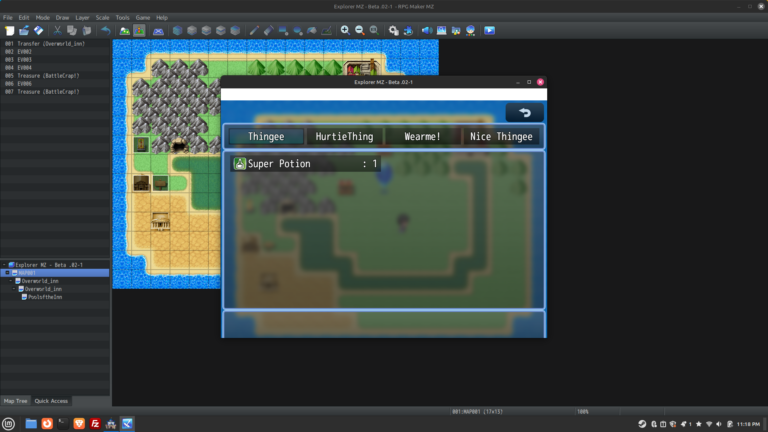Choose the Super Potion item
Image resolution: width=768 pixels, height=432 pixels.
coord(306,164)
